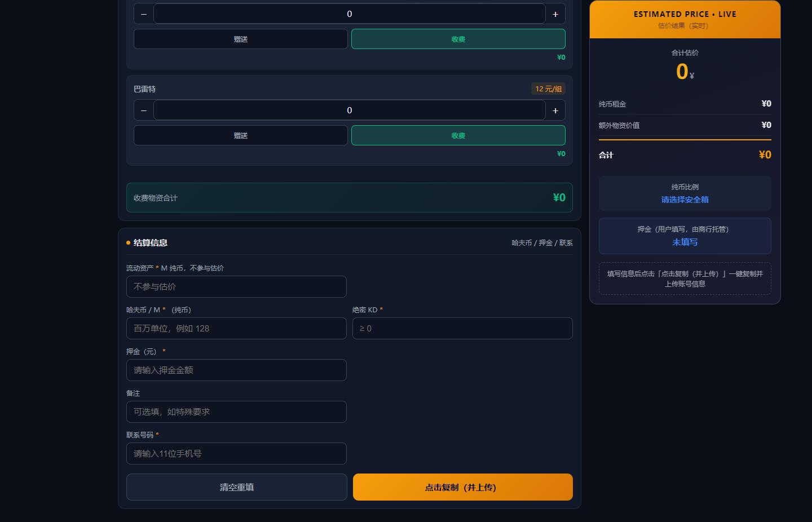
Task: Select 赠送 option for 巴雷特
Action: pyautogui.click(x=241, y=135)
